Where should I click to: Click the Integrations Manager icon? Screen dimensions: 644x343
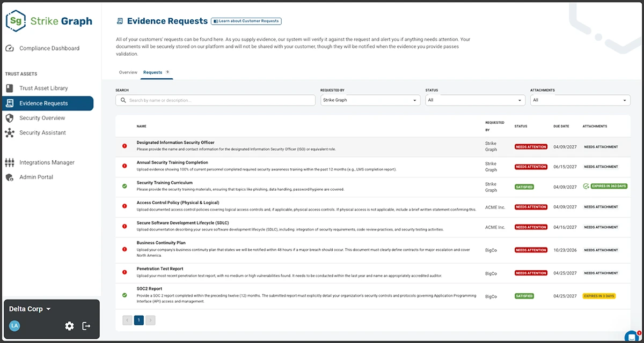pyautogui.click(x=10, y=162)
